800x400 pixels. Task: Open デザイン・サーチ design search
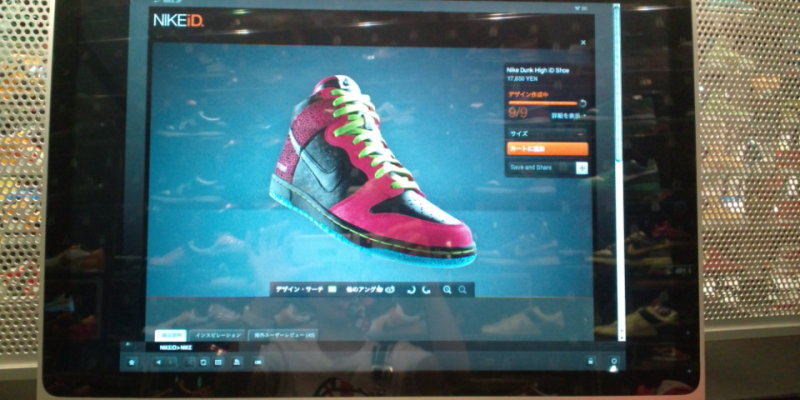coord(306,289)
